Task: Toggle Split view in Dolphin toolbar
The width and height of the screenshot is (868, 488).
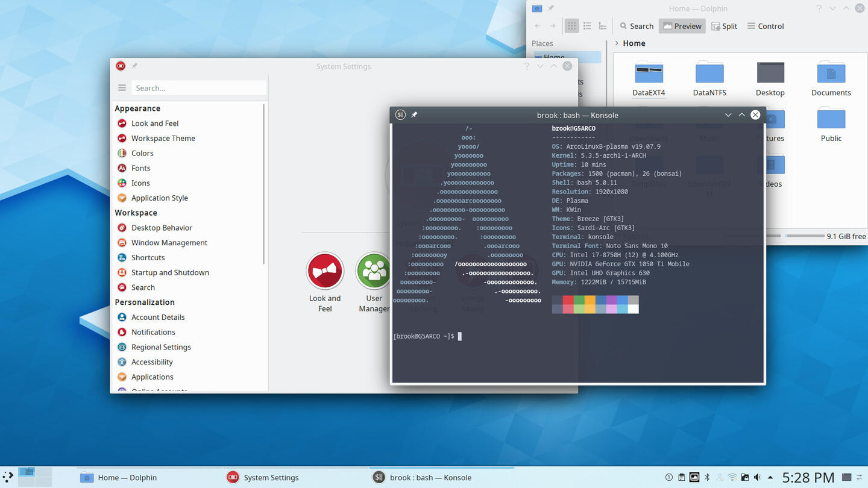Action: click(724, 26)
